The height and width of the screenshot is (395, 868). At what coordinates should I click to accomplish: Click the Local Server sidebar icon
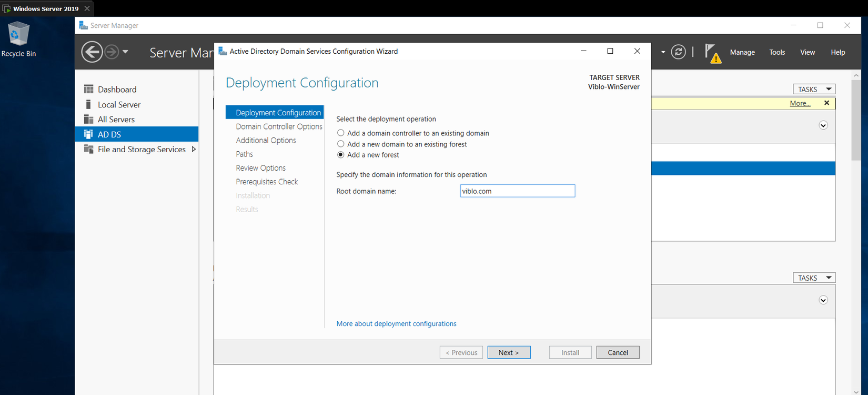point(89,105)
